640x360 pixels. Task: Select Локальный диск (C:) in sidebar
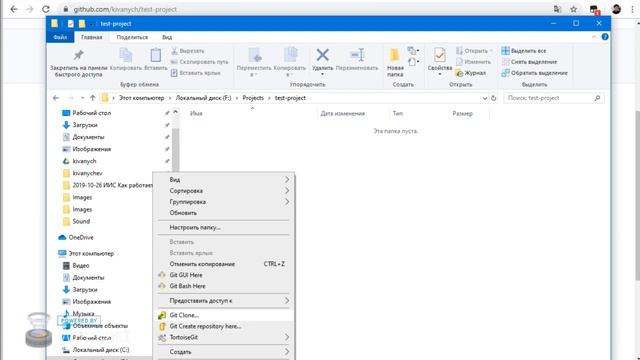pyautogui.click(x=100, y=350)
